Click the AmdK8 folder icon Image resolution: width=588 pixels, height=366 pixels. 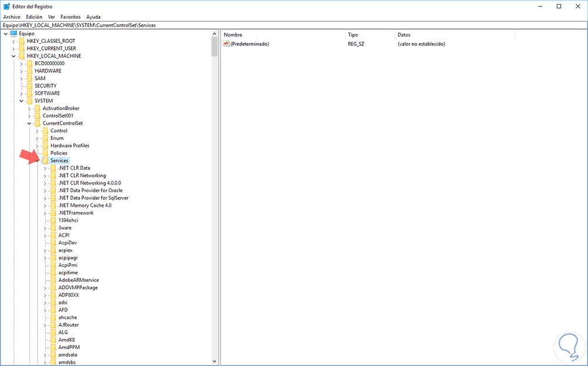click(x=54, y=340)
